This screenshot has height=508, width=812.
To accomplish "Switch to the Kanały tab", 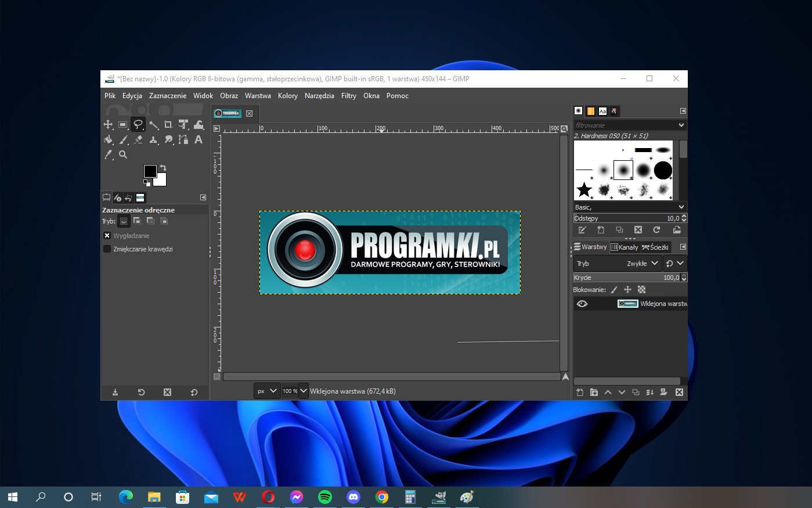I will pos(625,247).
